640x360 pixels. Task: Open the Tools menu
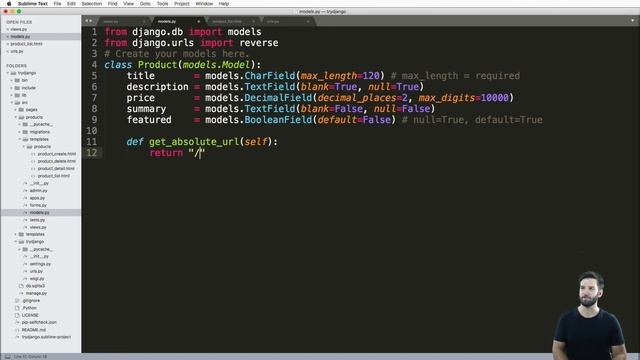coord(162,4)
